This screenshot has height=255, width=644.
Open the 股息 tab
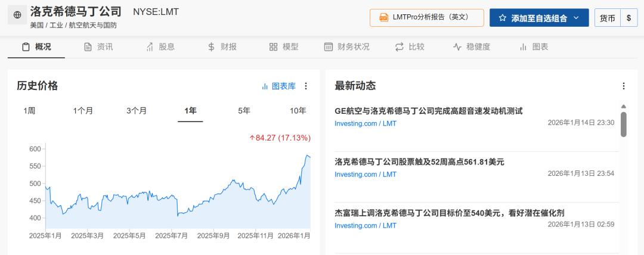[x=160, y=47]
